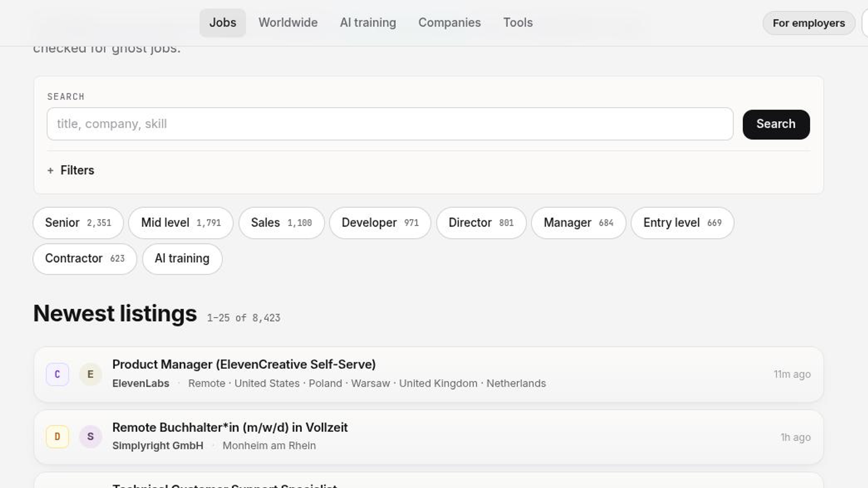Click the black Search button
The width and height of the screenshot is (868, 488).
click(776, 124)
